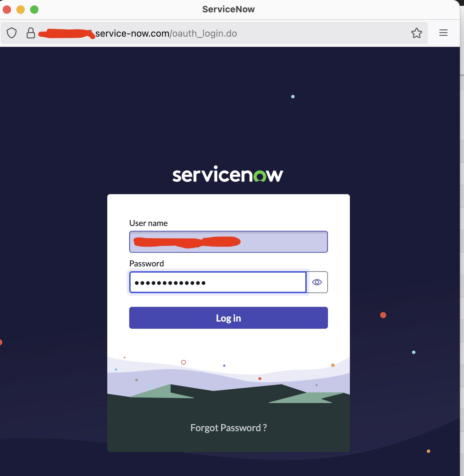Image resolution: width=464 pixels, height=476 pixels.
Task: Click the User name label above the input
Action: 148,223
